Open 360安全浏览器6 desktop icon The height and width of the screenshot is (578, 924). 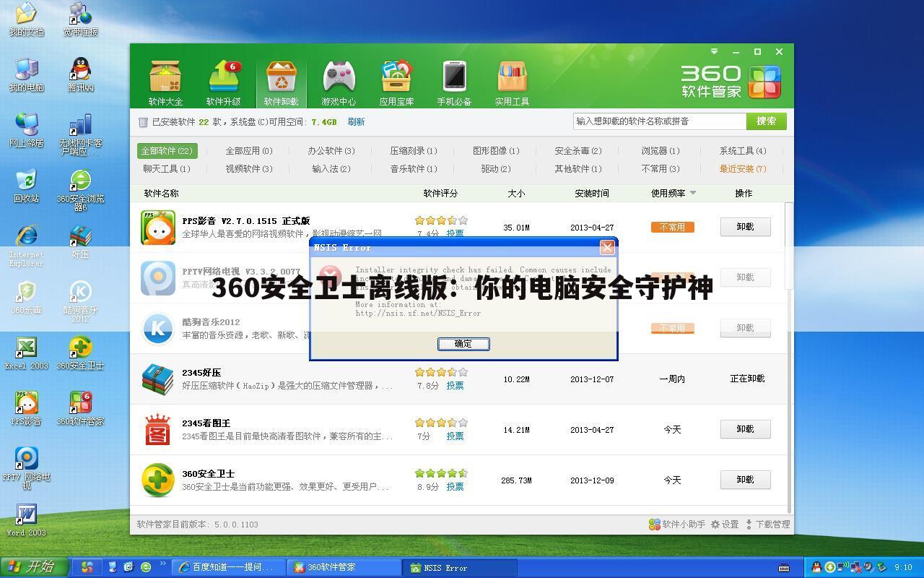coord(81,191)
